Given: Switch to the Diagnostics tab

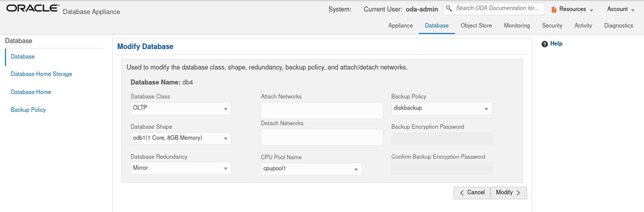Looking at the screenshot, I should pos(619,26).
